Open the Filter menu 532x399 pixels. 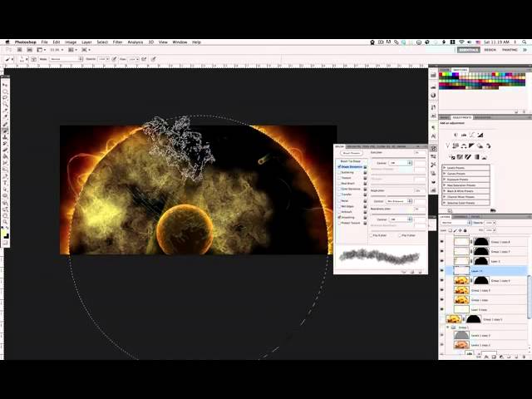117,42
